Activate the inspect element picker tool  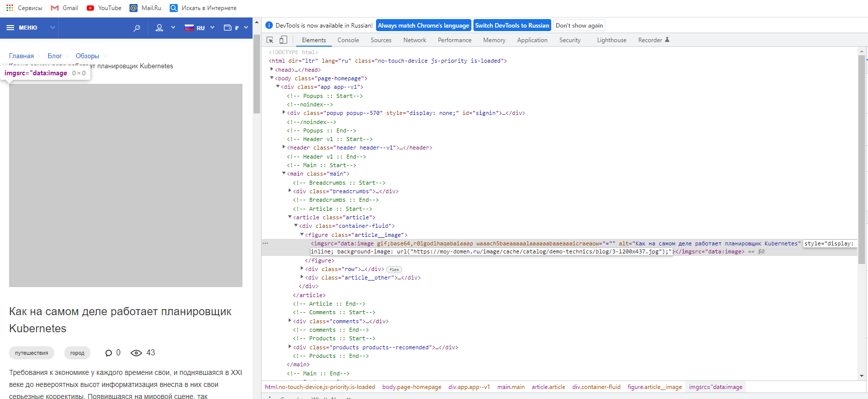pos(270,40)
